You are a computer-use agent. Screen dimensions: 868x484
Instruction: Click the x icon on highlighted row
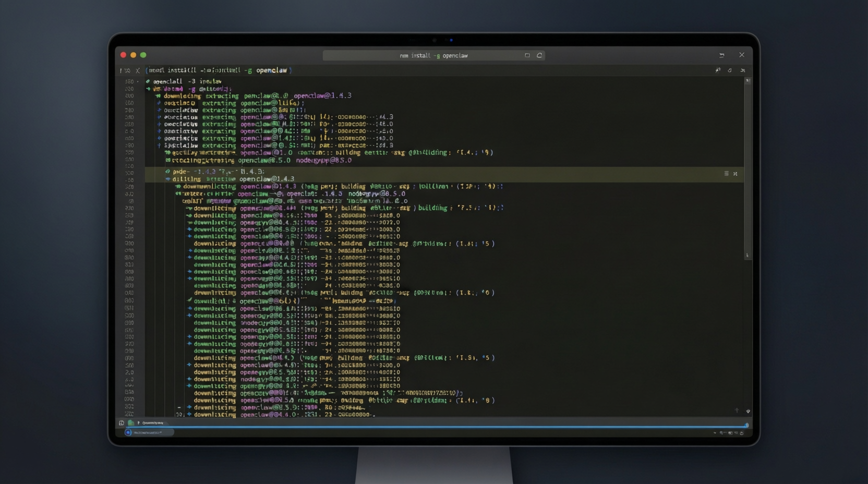(x=736, y=174)
